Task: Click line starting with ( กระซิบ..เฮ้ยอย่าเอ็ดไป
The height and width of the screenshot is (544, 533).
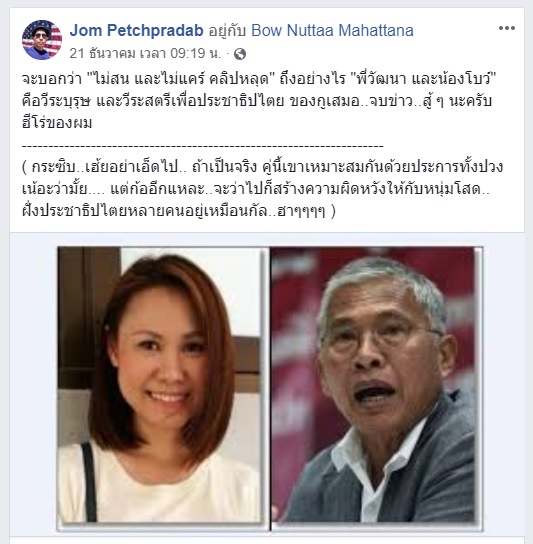Action: pos(262,167)
